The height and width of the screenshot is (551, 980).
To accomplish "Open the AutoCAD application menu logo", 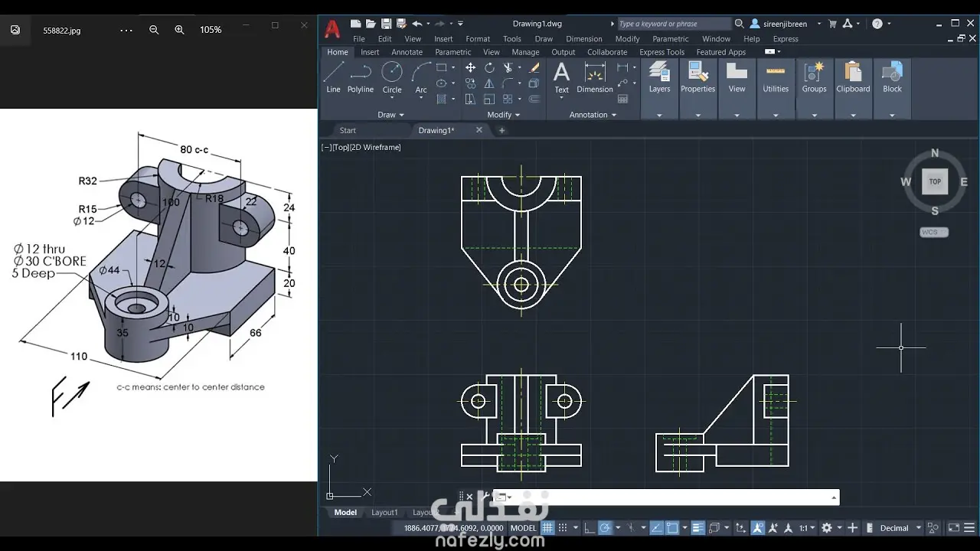I will (x=332, y=29).
